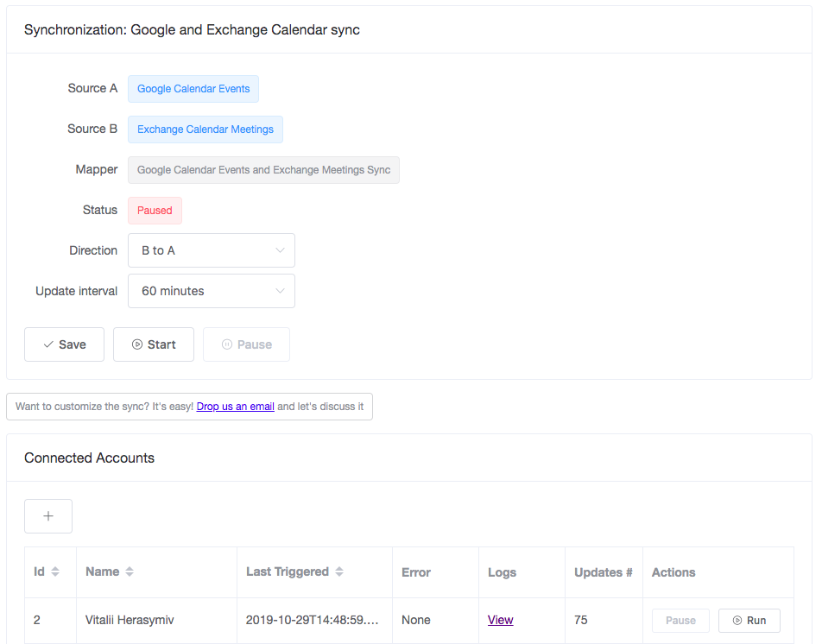822x644 pixels.
Task: Follow the Drop us an email link
Action: click(236, 407)
